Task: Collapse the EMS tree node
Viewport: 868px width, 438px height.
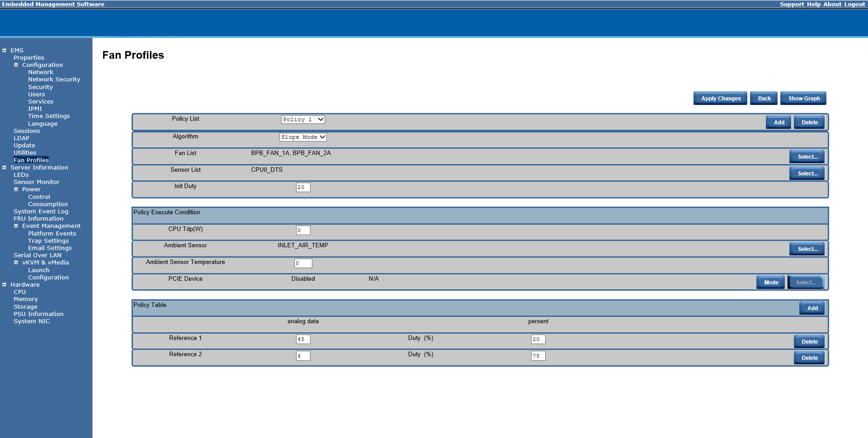Action: pos(5,51)
